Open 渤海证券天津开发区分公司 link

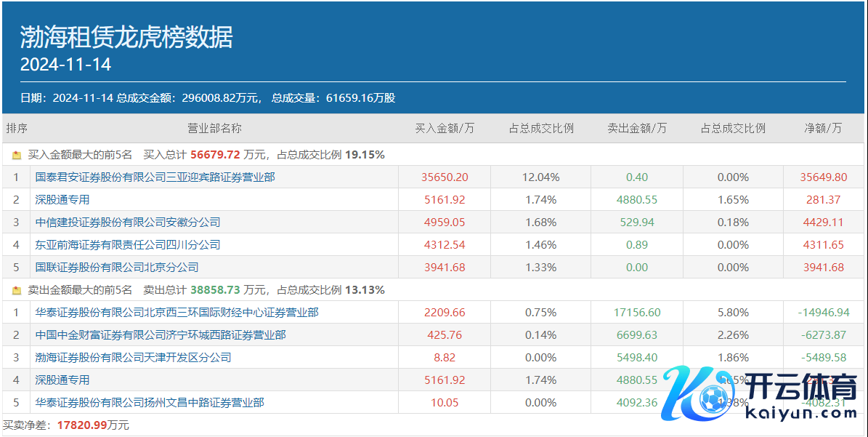click(133, 358)
